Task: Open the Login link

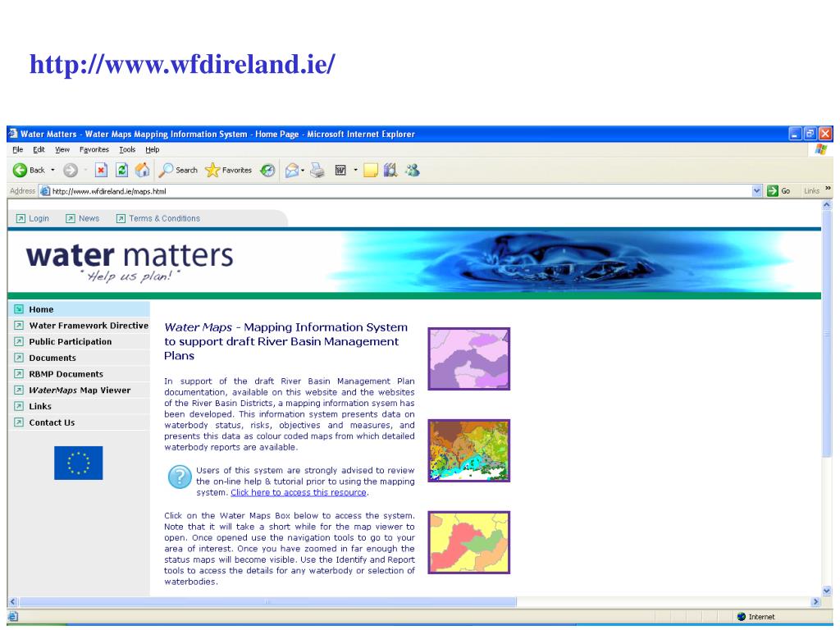Action: 39,218
